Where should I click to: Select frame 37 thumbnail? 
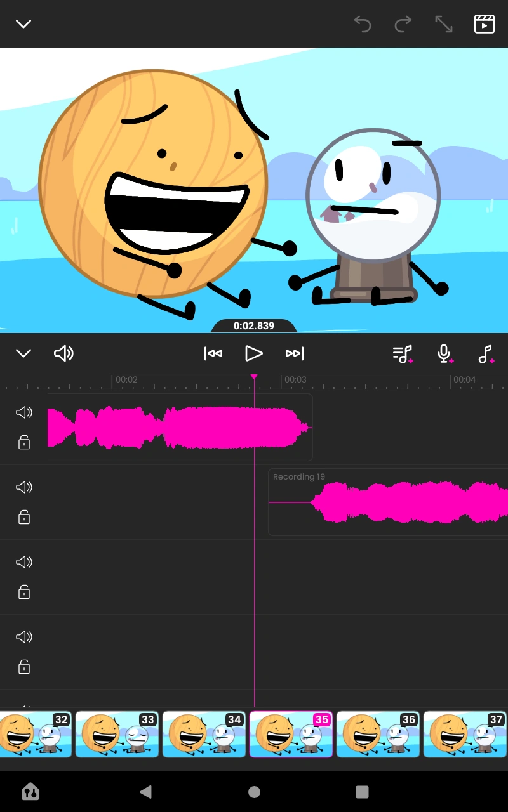coord(465,734)
